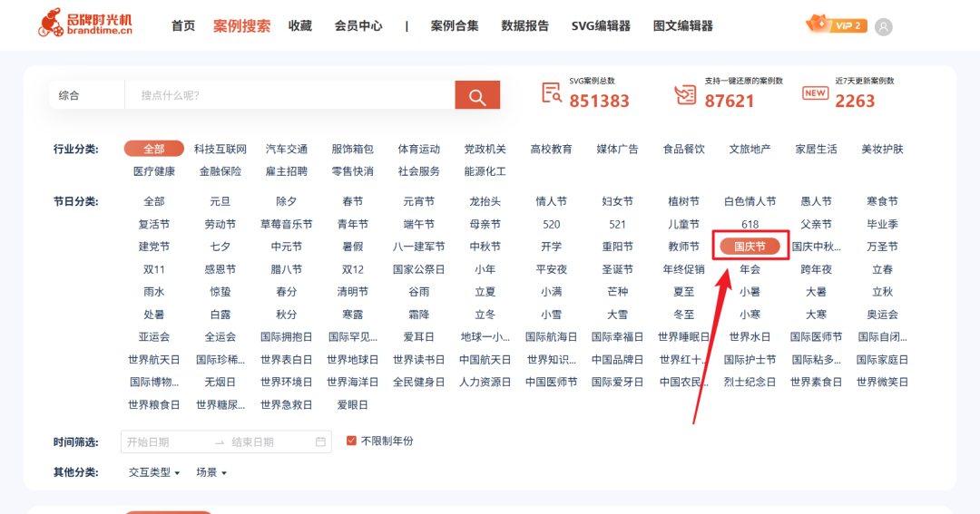The width and height of the screenshot is (980, 514).
Task: Choose the 世界读书日 filter
Action: [x=418, y=360]
